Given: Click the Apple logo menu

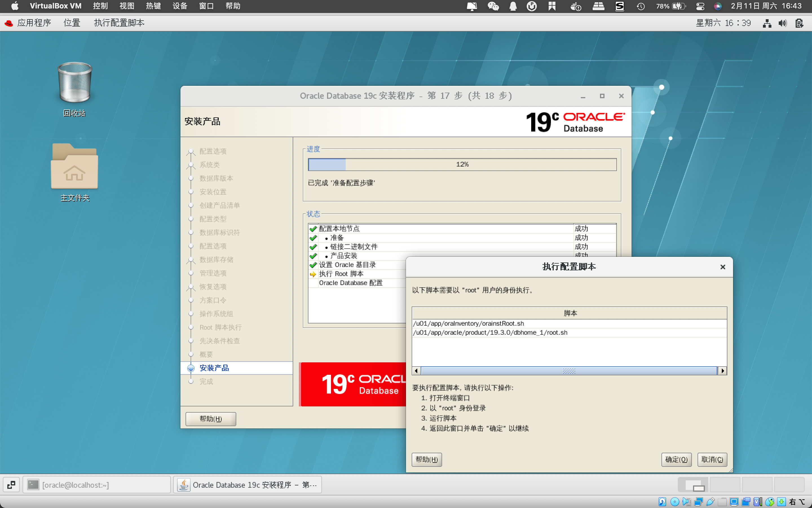Looking at the screenshot, I should (x=15, y=6).
